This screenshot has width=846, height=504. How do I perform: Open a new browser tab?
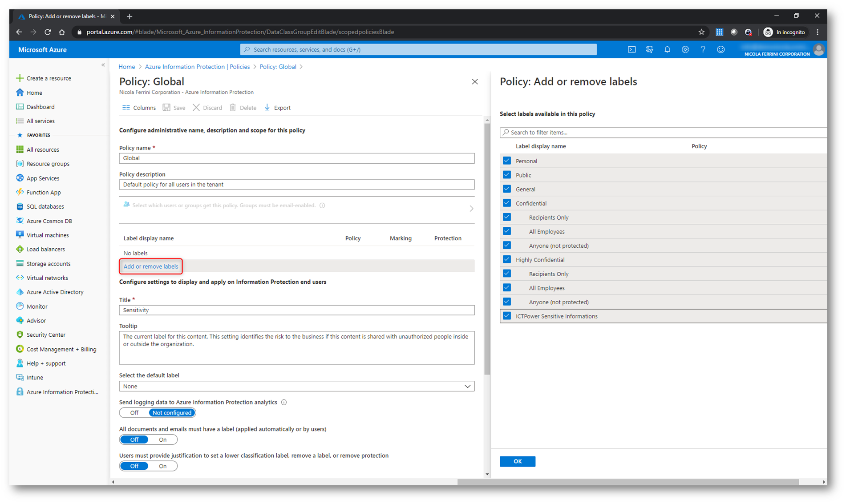(130, 16)
